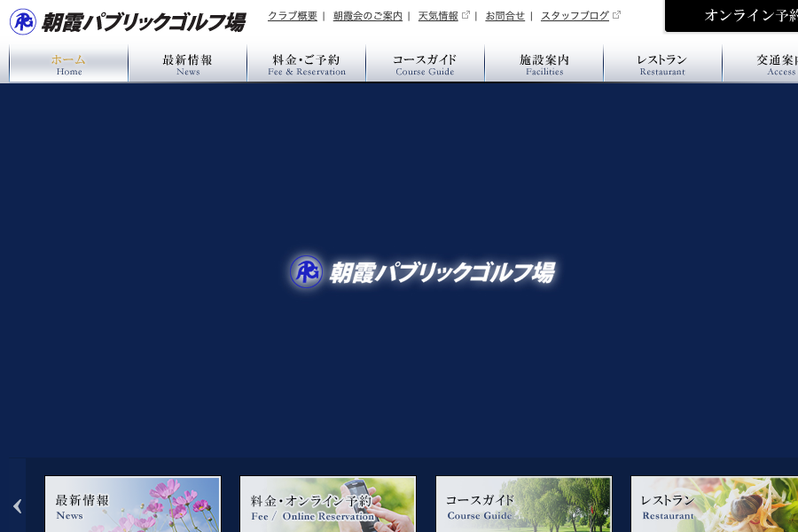Click the center glowing logo on hero banner
The image size is (798, 532).
click(422, 272)
